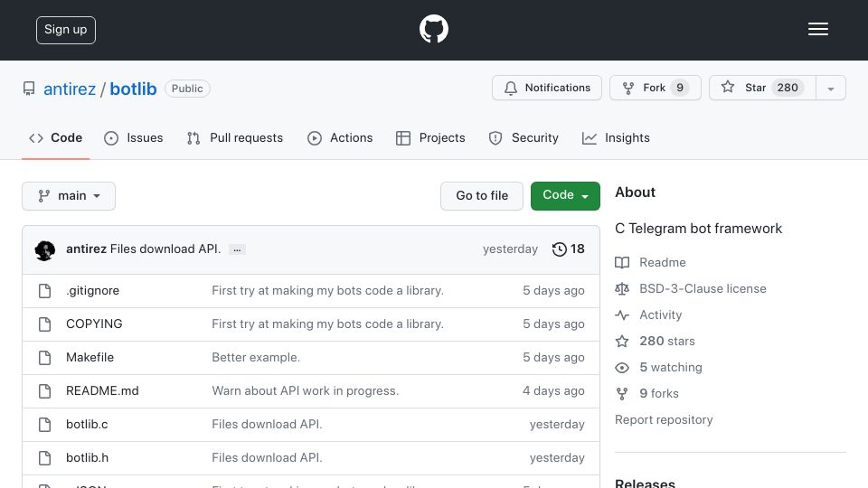The image size is (868, 488).
Task: View commit history with 18 commits
Action: 568,249
